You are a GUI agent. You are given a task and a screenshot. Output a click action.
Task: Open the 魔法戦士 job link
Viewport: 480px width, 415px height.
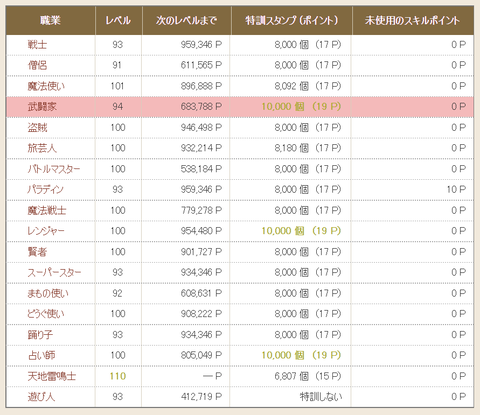[47, 210]
